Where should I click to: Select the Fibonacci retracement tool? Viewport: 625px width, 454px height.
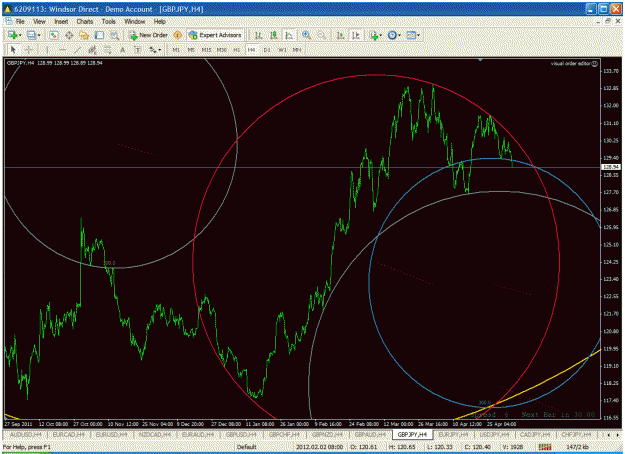point(108,50)
